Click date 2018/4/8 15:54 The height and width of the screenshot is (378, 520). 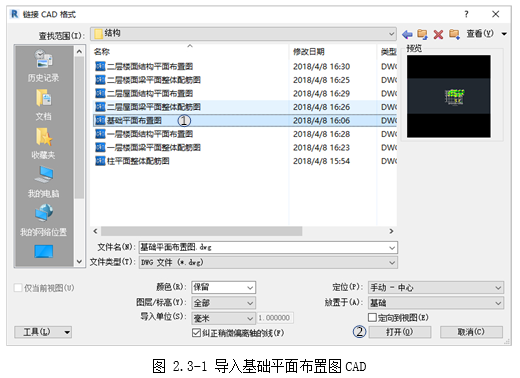point(321,161)
